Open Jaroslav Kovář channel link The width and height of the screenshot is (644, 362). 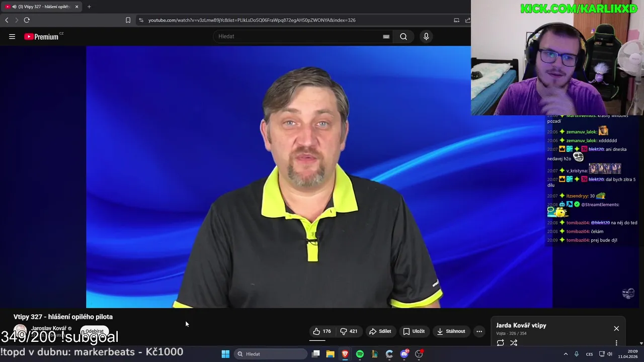[x=49, y=328]
